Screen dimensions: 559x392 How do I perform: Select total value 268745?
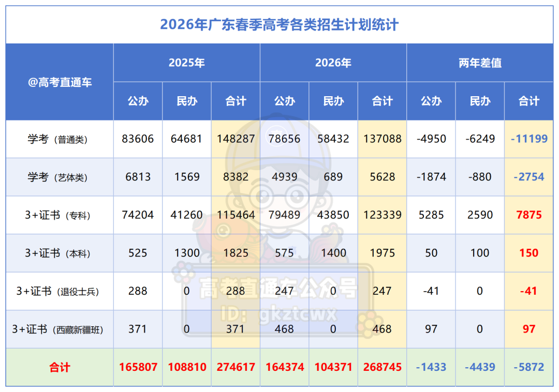(x=382, y=367)
